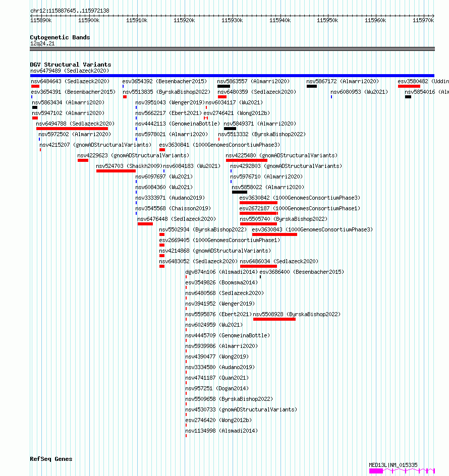The height and width of the screenshot is (476, 449).
Task: Open nsv5978021 (Almarri2020) entry
Action: pos(172,135)
